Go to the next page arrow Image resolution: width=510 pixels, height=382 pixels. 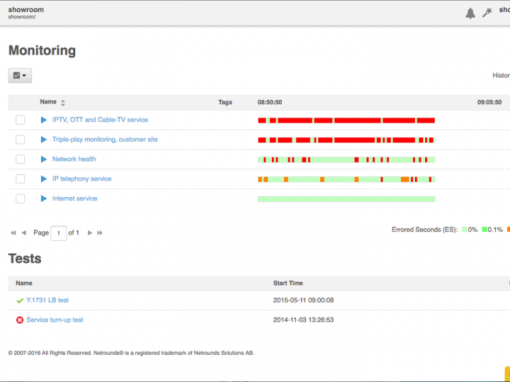click(x=89, y=233)
